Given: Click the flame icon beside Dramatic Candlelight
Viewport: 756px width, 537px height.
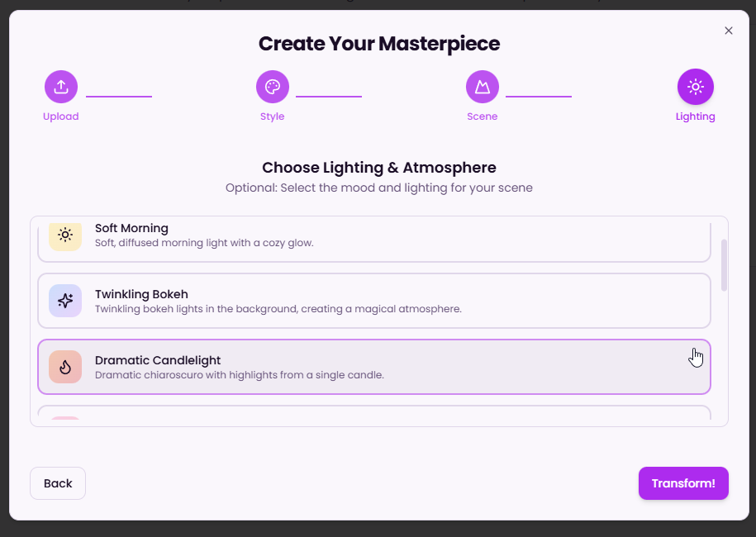Looking at the screenshot, I should point(65,367).
